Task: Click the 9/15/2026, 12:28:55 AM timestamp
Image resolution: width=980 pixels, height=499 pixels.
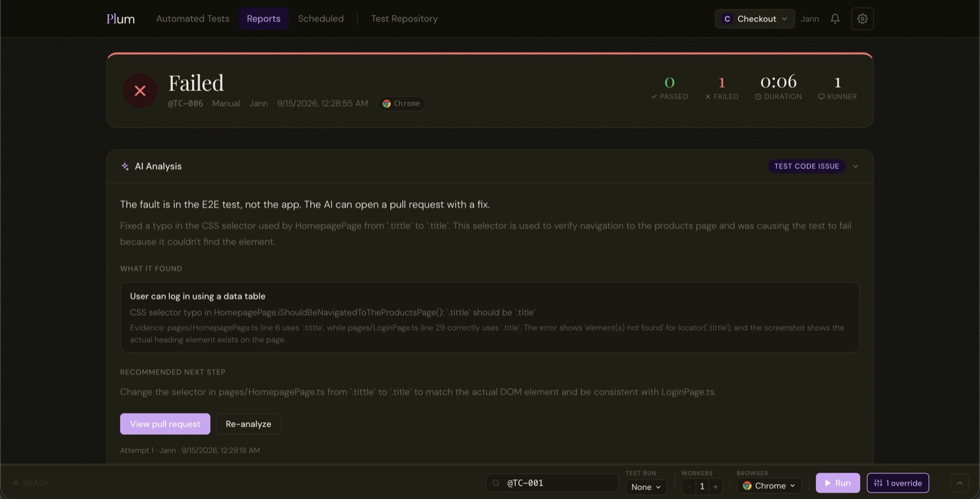Action: point(322,104)
